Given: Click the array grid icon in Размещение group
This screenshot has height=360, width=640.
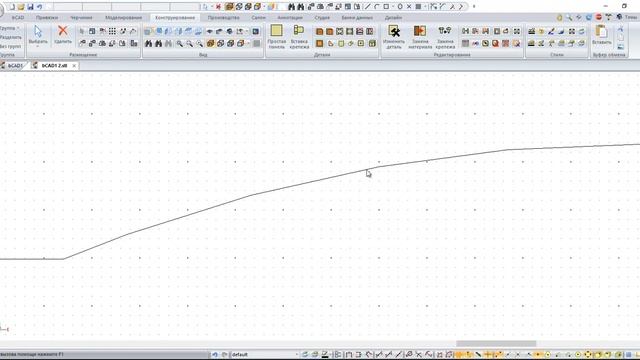Looking at the screenshot, I should 112,31.
